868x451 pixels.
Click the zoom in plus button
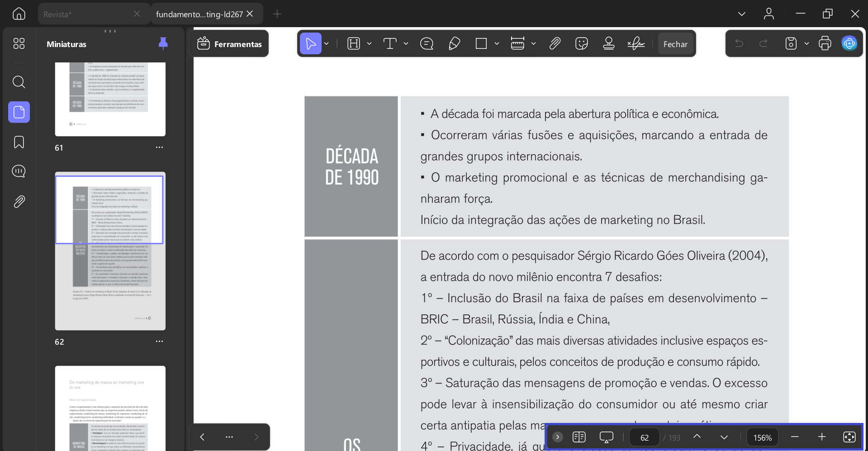click(x=822, y=437)
